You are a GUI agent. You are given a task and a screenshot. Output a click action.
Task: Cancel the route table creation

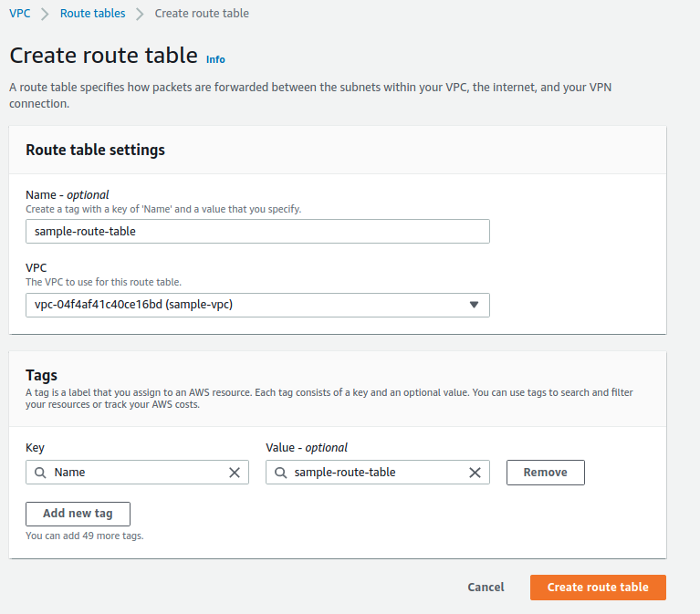coord(486,588)
